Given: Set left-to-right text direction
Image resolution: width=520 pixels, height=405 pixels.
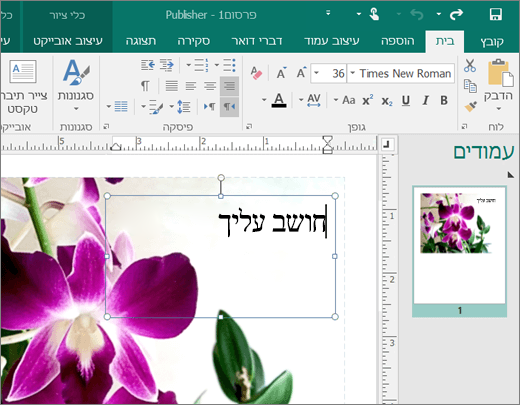Looking at the screenshot, I should (210, 107).
